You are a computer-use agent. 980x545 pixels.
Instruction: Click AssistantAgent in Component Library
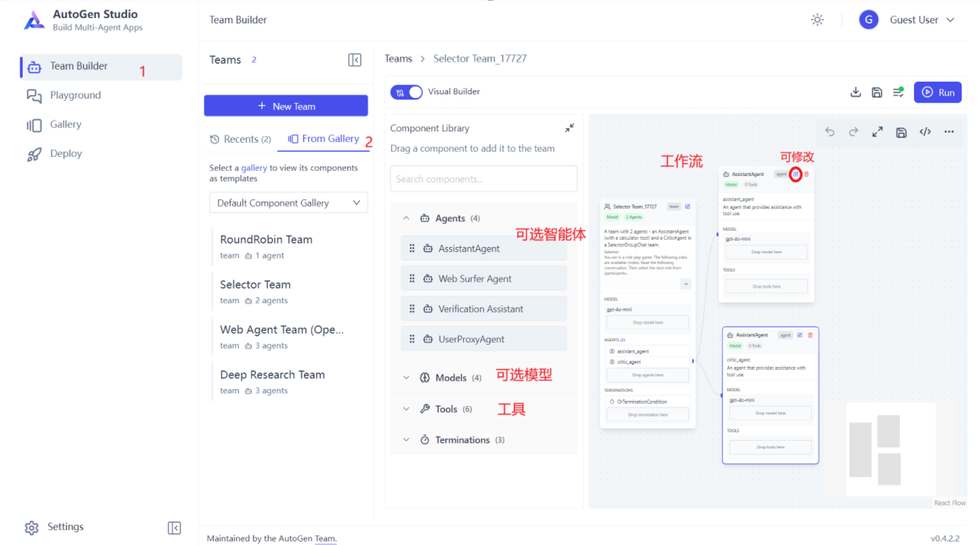pos(484,249)
